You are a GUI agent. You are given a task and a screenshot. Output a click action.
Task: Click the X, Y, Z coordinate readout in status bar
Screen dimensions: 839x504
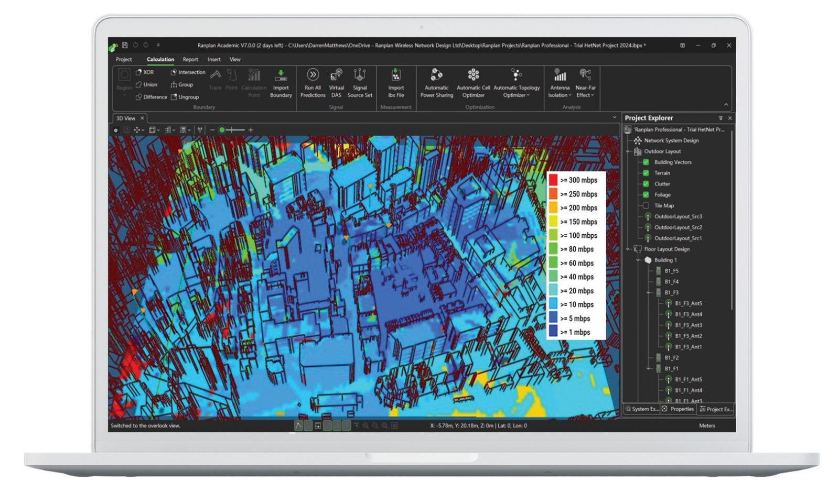(478, 426)
